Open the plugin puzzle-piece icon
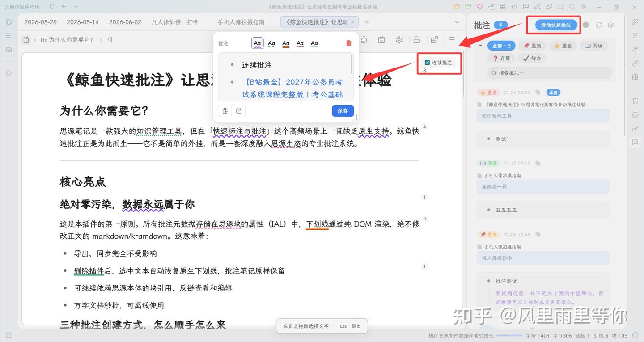 [549, 7]
